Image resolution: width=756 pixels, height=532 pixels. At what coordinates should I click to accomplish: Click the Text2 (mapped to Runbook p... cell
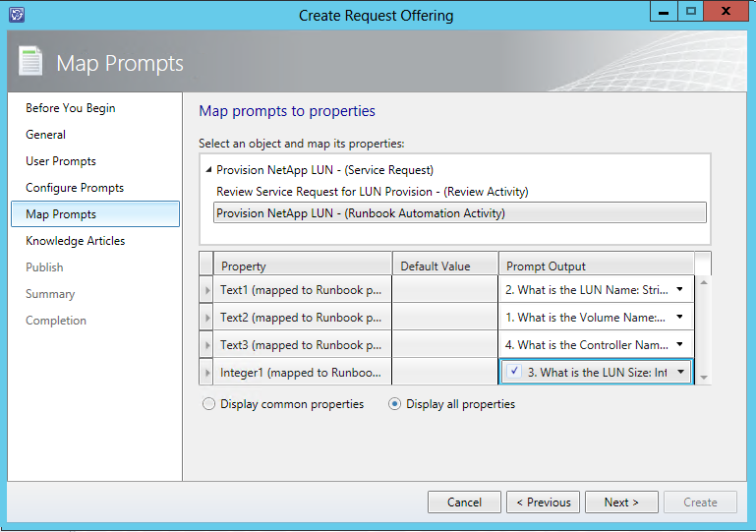coord(303,318)
